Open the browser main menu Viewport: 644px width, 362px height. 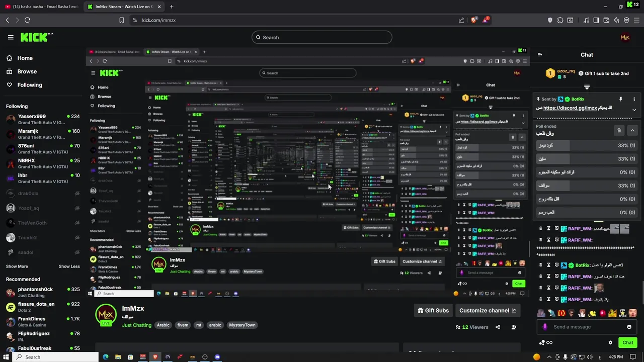(636, 20)
